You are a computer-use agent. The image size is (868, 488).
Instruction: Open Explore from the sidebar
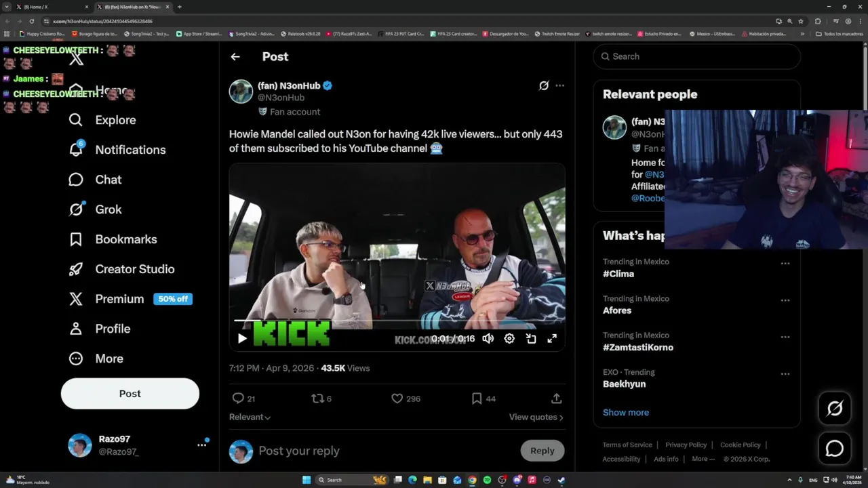click(x=102, y=120)
